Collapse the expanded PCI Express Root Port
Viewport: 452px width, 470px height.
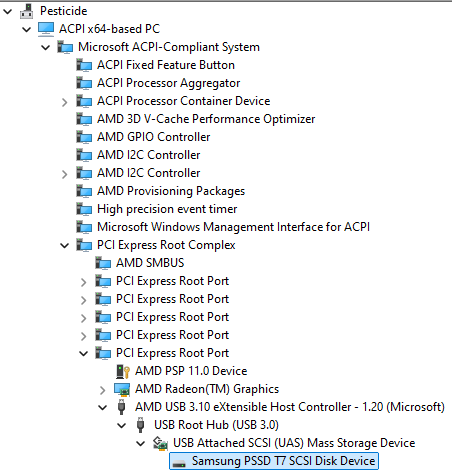(x=83, y=354)
